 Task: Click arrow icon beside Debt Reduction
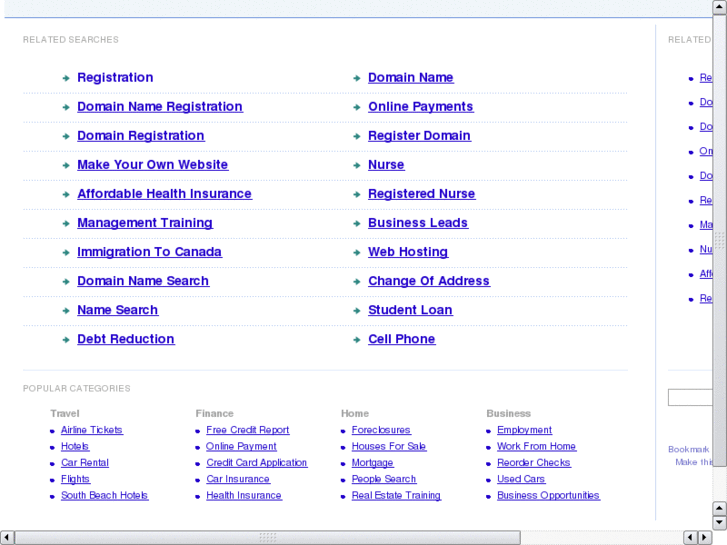point(66,340)
